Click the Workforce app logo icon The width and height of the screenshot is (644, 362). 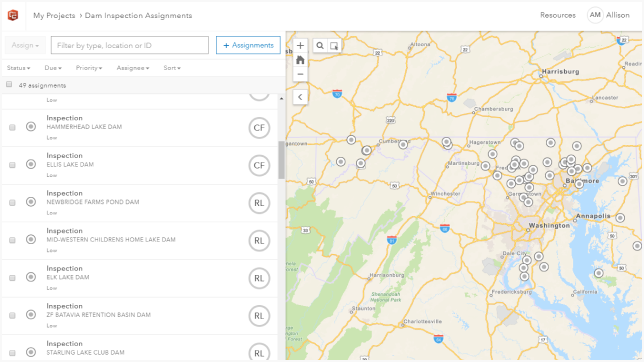click(x=13, y=16)
